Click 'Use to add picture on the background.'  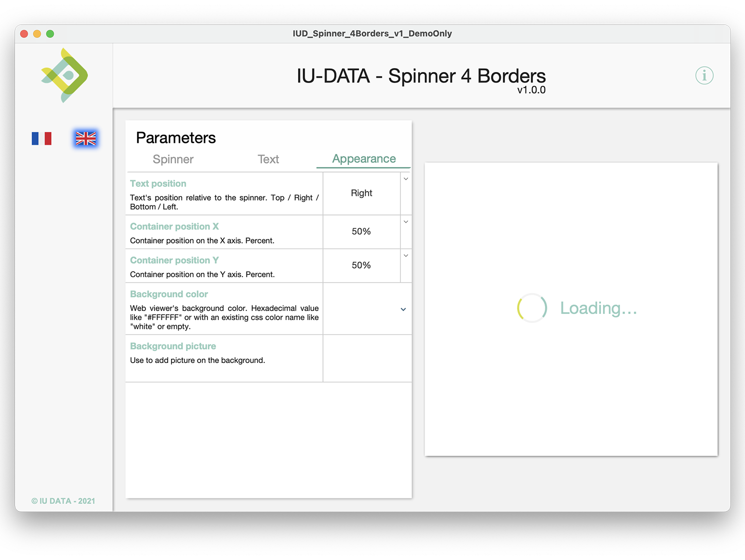point(197,360)
